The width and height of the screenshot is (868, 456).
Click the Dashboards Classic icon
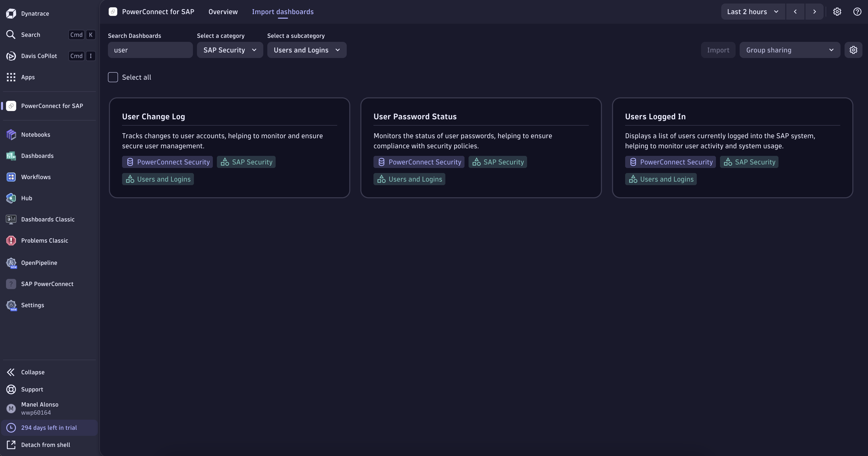[11, 219]
